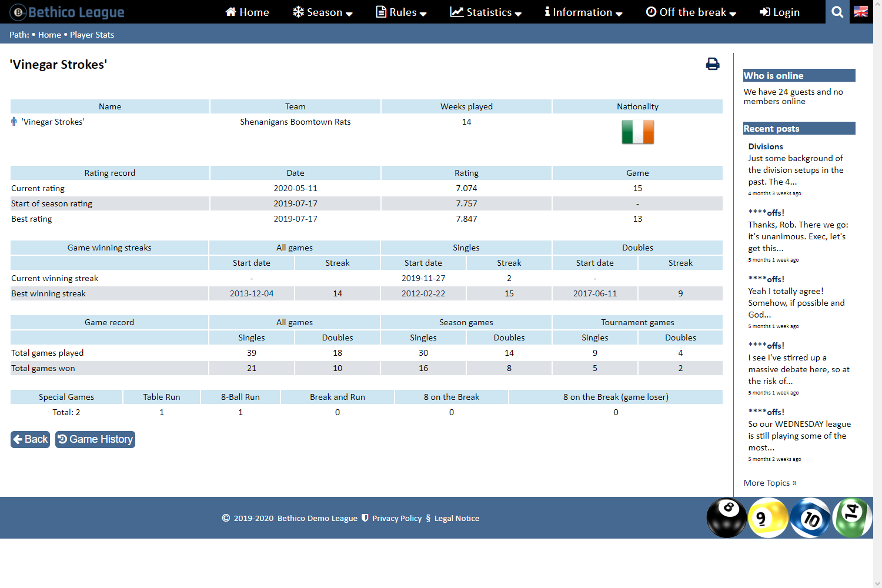Go to Home in the navigation bar

point(248,12)
